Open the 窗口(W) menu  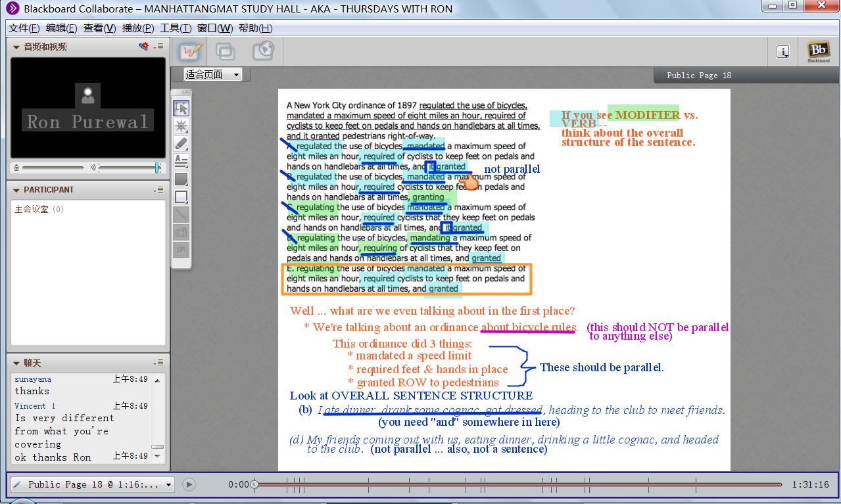point(215,28)
